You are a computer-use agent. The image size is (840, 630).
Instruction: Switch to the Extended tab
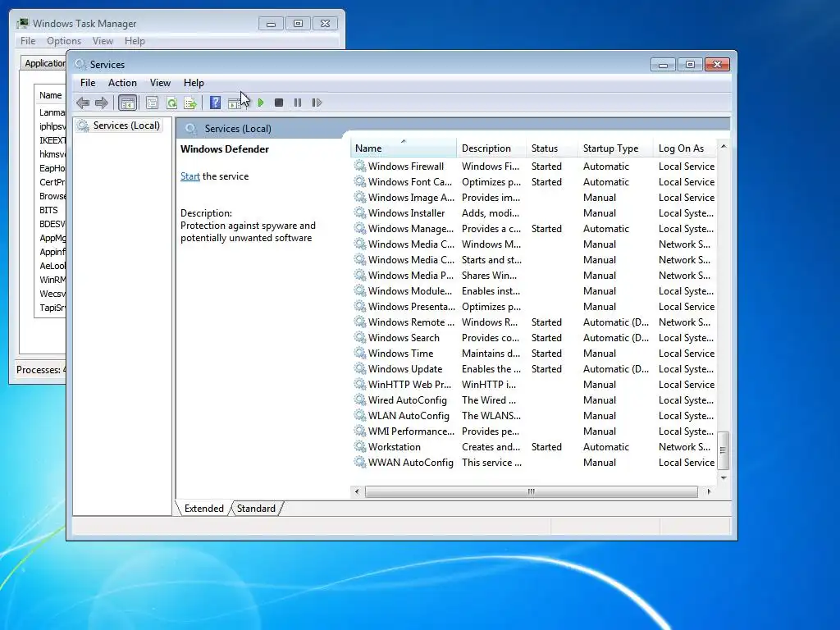point(203,509)
